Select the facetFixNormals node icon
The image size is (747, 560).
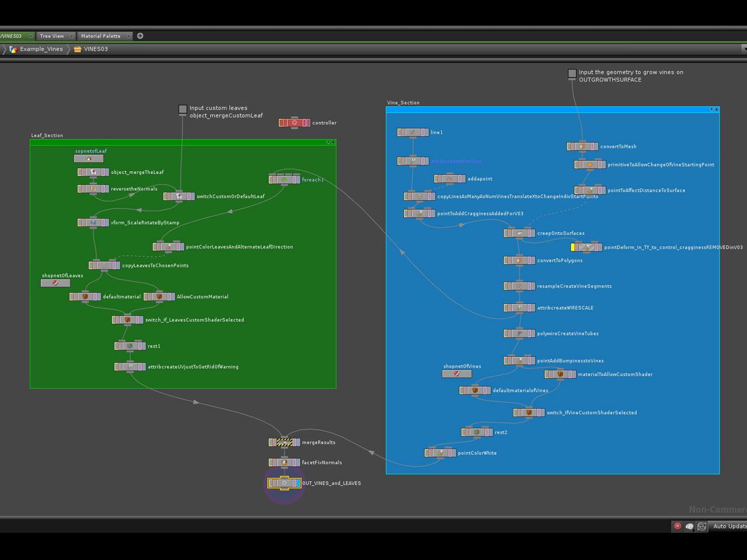[284, 463]
